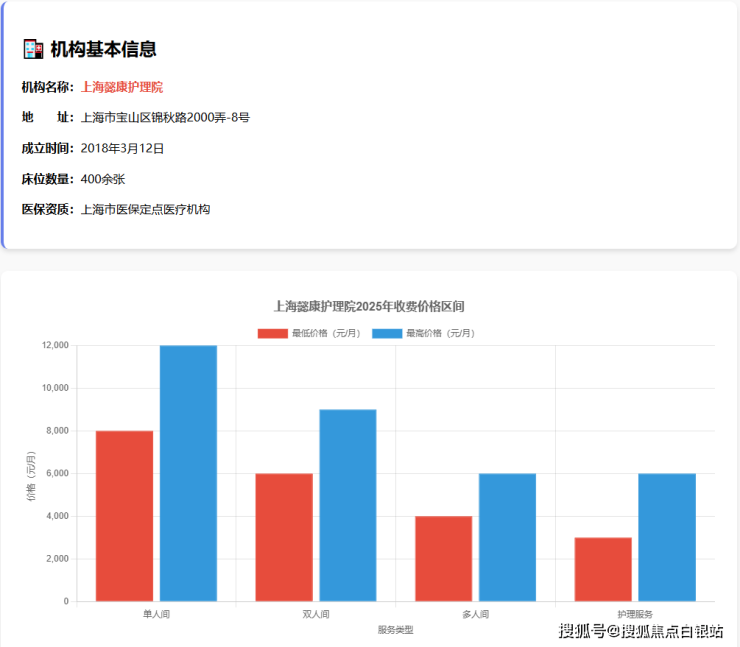Click the chart title 上海懿康护理院2025年收费价格区间
This screenshot has width=740, height=647.
pos(369,306)
